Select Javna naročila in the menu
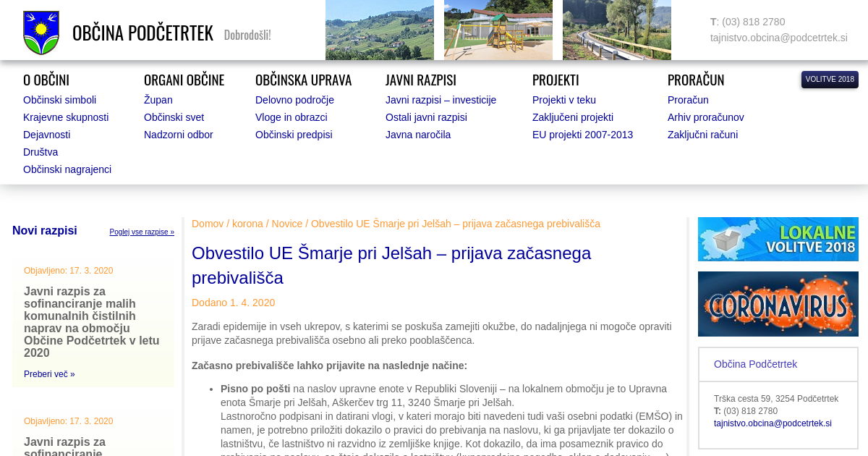 point(417,135)
